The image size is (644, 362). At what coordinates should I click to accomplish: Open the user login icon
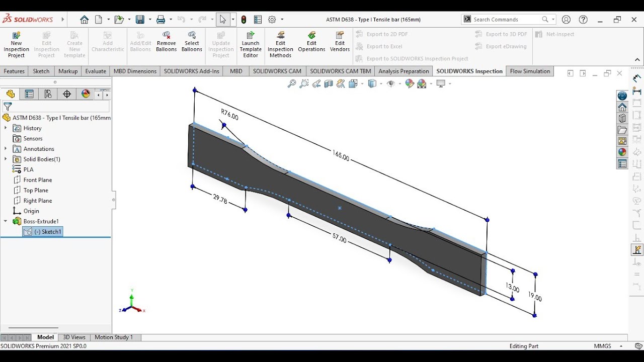click(566, 20)
